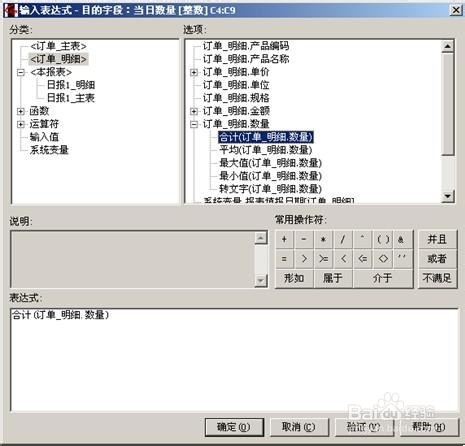Select the 运算符 category

point(44,124)
